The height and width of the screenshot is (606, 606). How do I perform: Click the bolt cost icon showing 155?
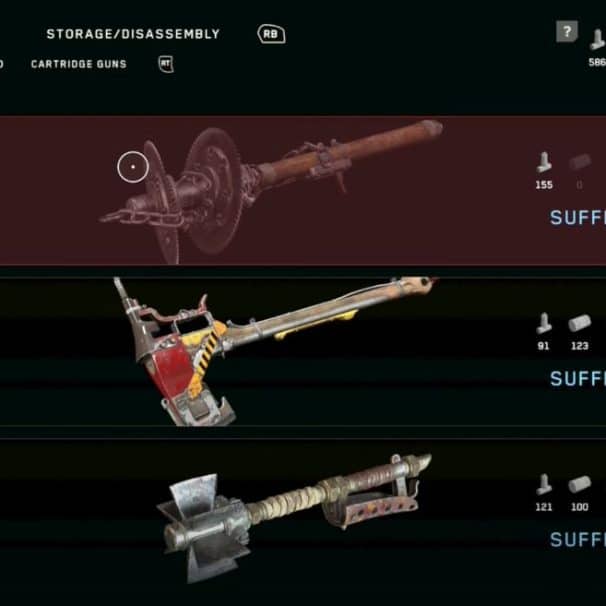tap(544, 162)
